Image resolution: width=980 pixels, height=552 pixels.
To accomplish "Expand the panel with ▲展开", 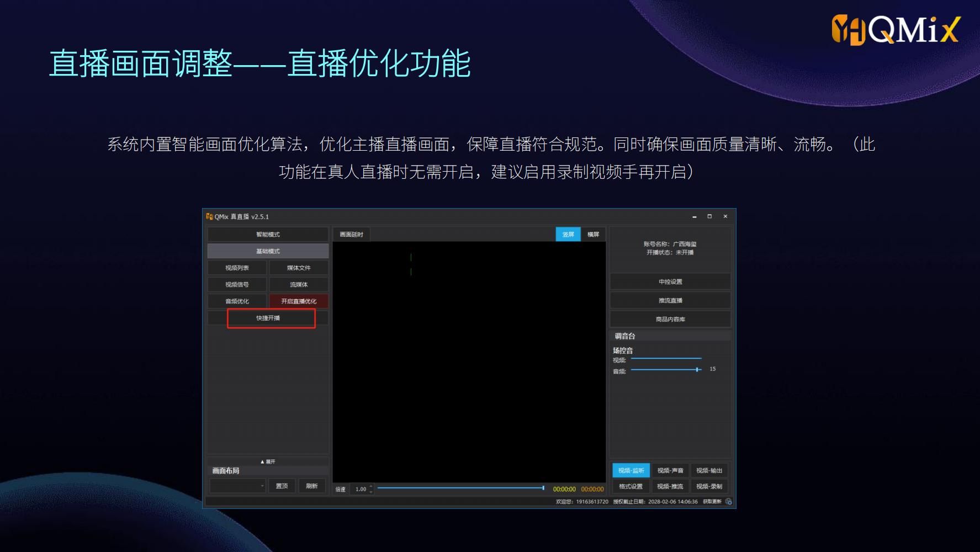I will click(268, 461).
